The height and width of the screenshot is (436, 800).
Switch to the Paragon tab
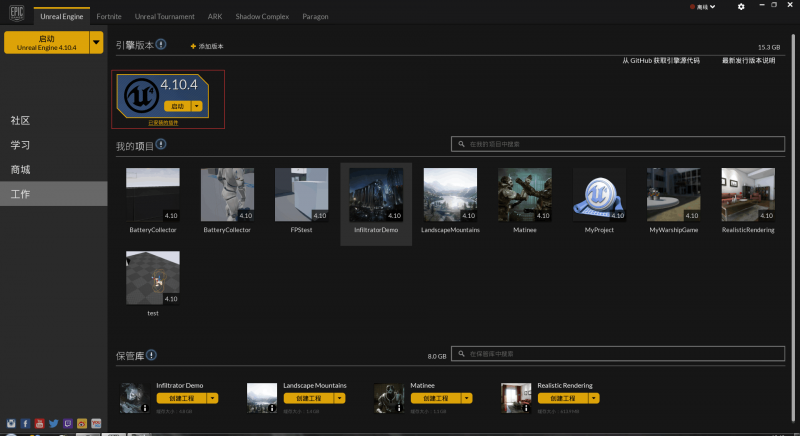315,16
